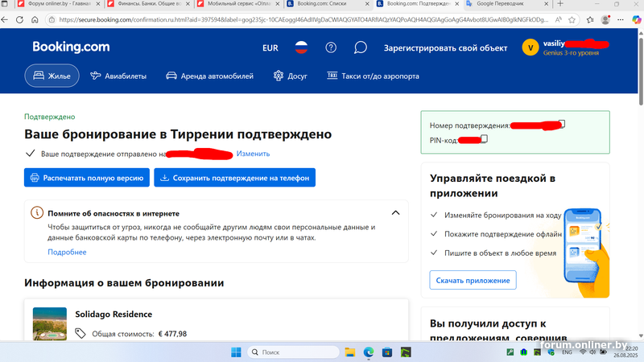This screenshot has width=644, height=362.
Task: Go back in the browser
Action: [5, 19]
